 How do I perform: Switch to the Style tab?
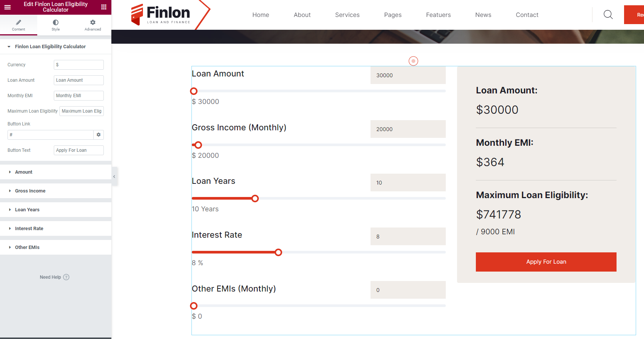click(x=56, y=25)
